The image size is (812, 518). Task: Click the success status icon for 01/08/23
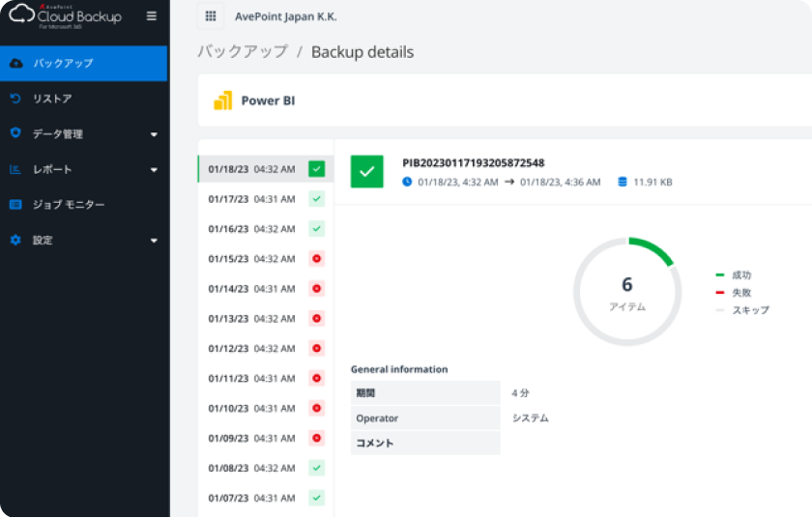316,468
